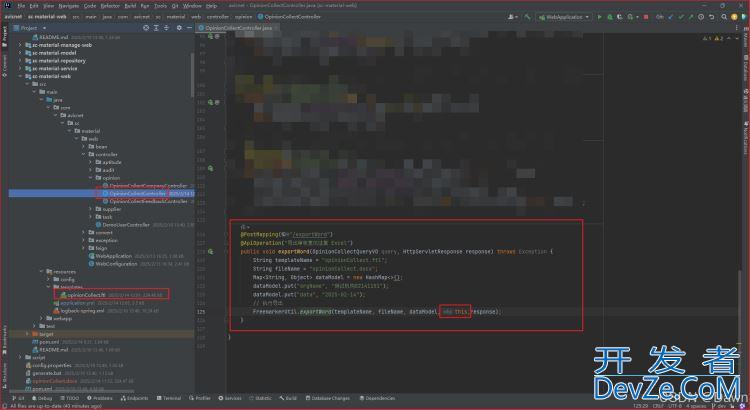Run with coverage icon in toolbar

coord(620,17)
